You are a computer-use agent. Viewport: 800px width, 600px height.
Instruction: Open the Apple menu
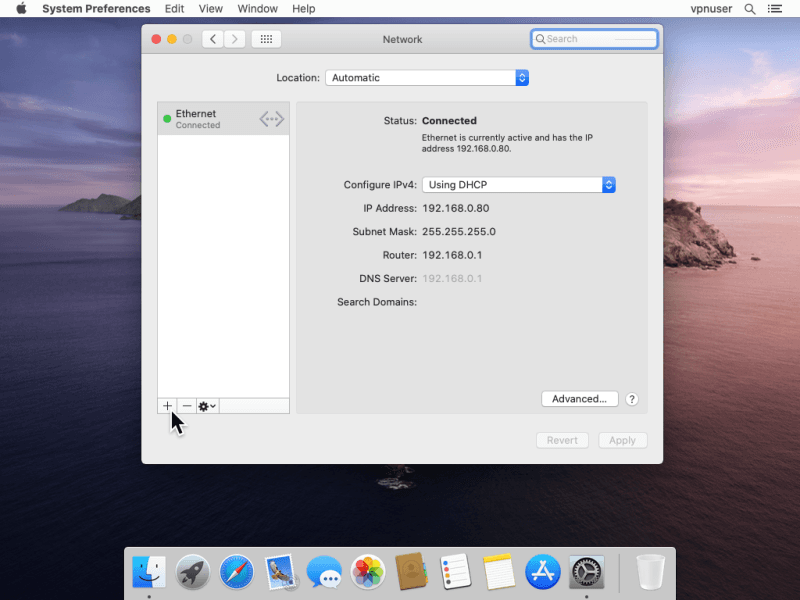tap(21, 9)
